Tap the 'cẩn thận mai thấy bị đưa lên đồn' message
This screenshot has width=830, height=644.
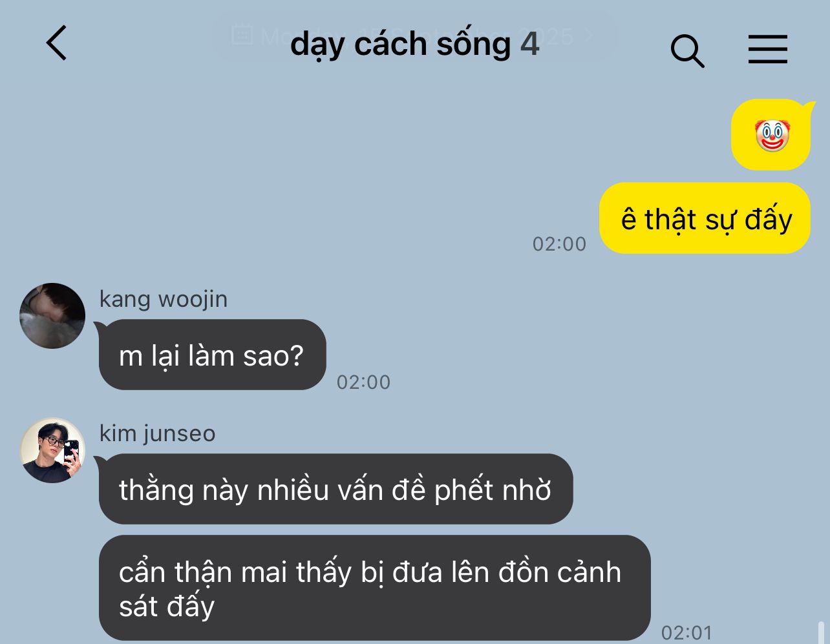click(374, 588)
